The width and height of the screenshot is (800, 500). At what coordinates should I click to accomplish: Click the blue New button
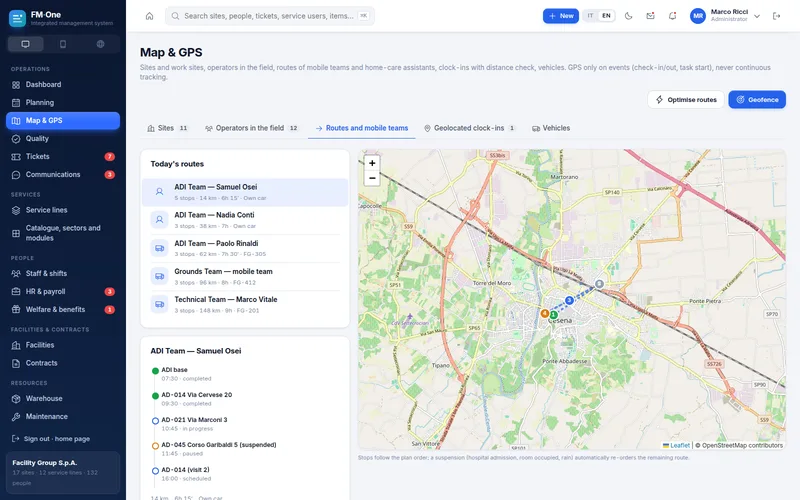click(x=561, y=16)
